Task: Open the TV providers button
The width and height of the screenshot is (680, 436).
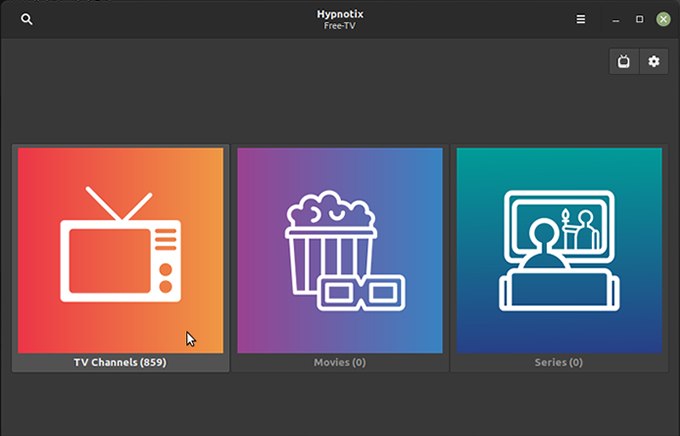Action: tap(624, 61)
